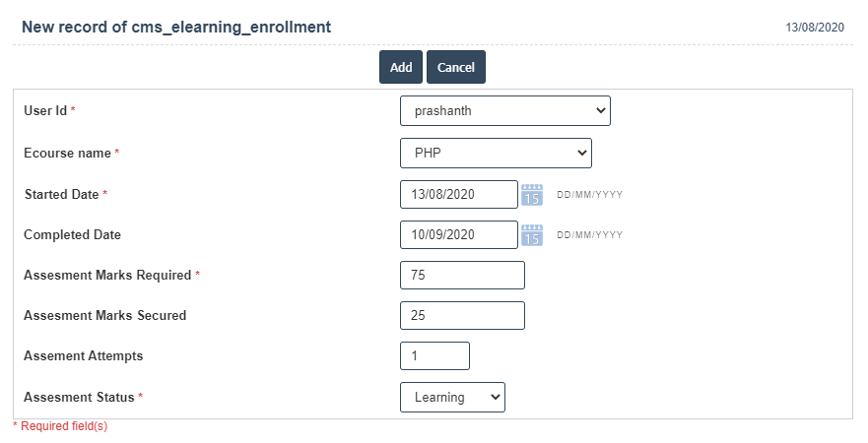Expand the Assesment Status dropdown showing Learning

(452, 398)
